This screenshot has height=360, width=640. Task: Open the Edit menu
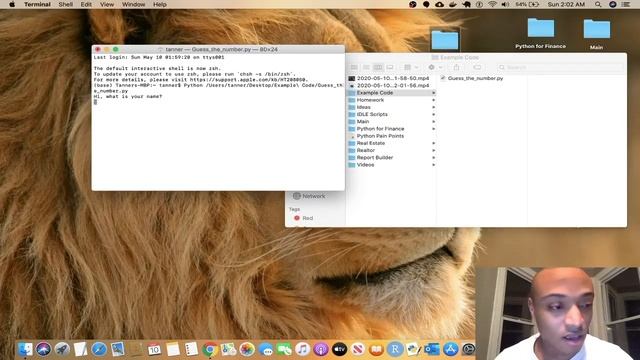pyautogui.click(x=86, y=4)
